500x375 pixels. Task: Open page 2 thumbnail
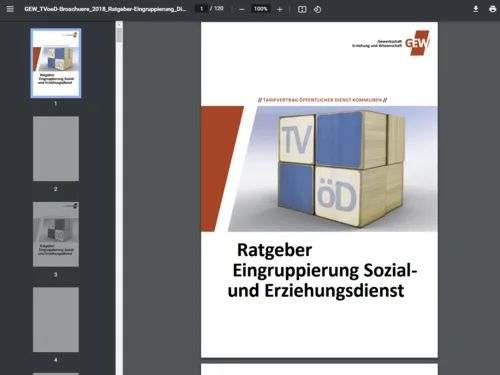click(x=56, y=149)
